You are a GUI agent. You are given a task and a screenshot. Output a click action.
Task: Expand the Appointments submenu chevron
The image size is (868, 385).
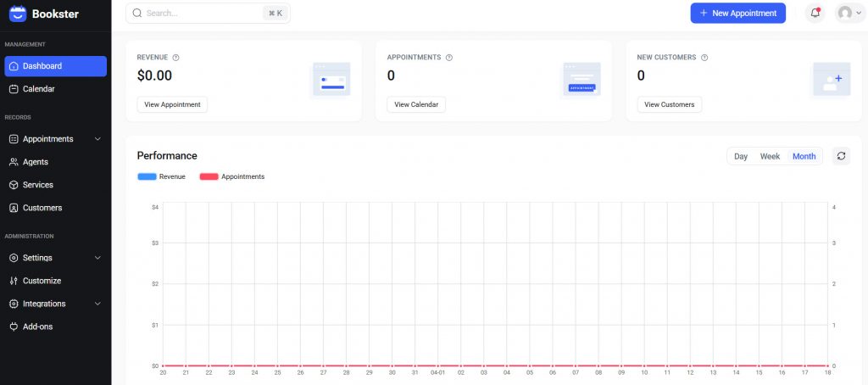[x=98, y=139]
